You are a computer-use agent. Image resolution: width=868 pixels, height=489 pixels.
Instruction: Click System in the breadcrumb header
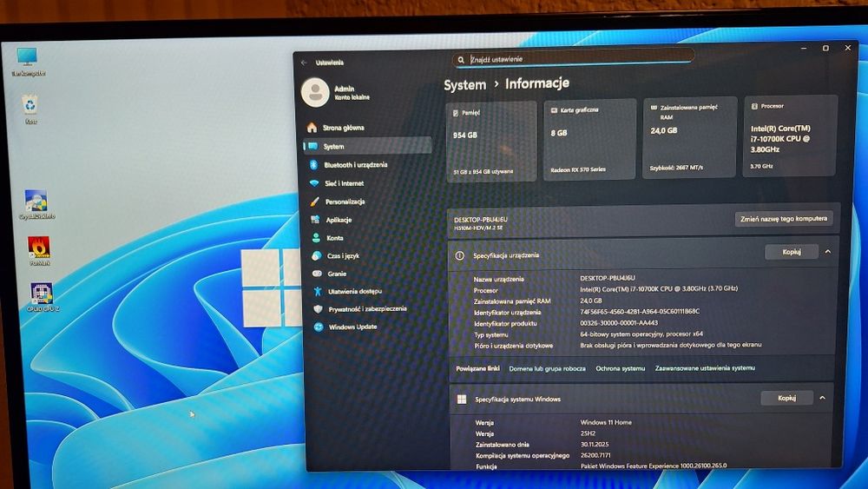(464, 85)
